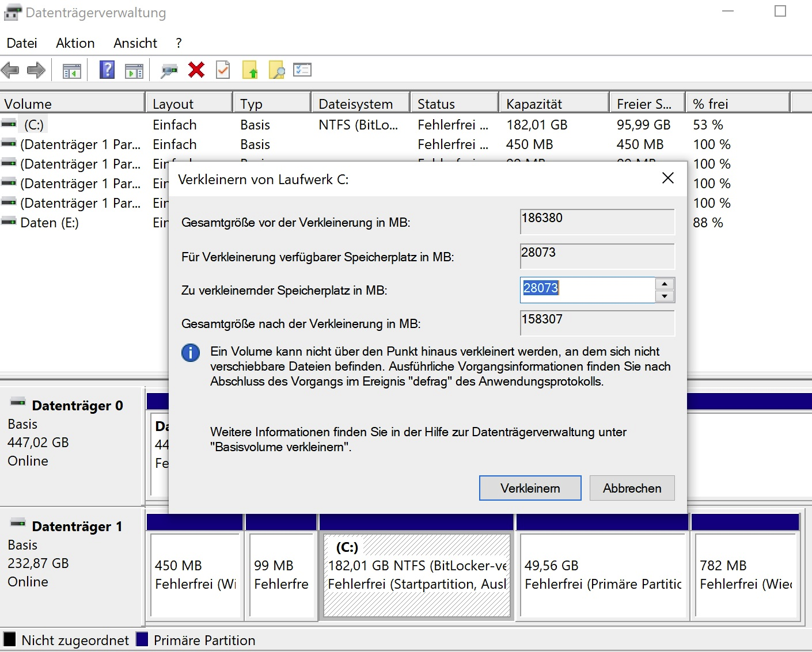Click the yellow icon with magnifying glass
The image size is (812, 652).
point(277,70)
